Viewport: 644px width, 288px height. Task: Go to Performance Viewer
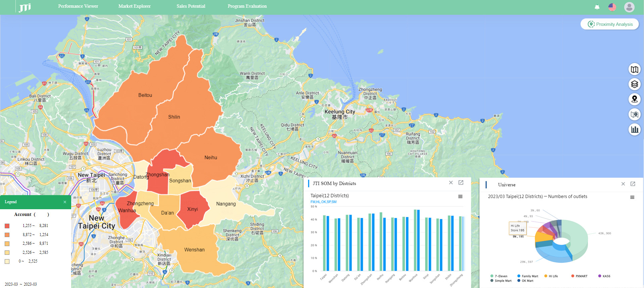coord(78,6)
